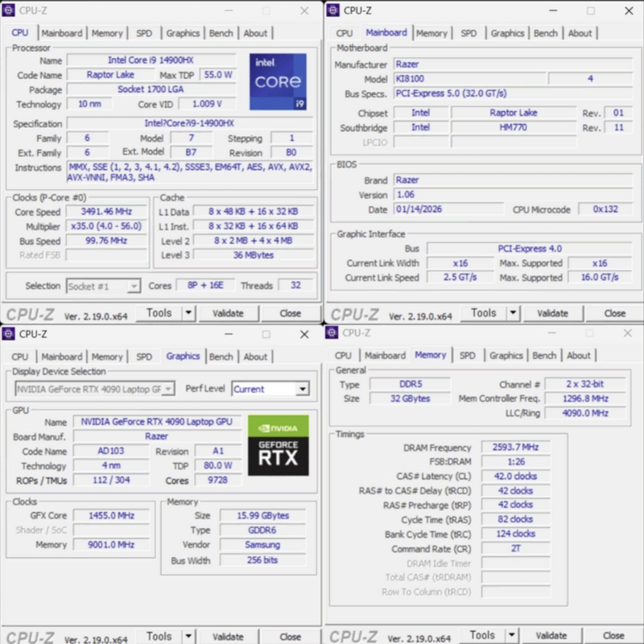
Task: Click CPU-Z app icon in Memory window title bar
Action: point(332,332)
